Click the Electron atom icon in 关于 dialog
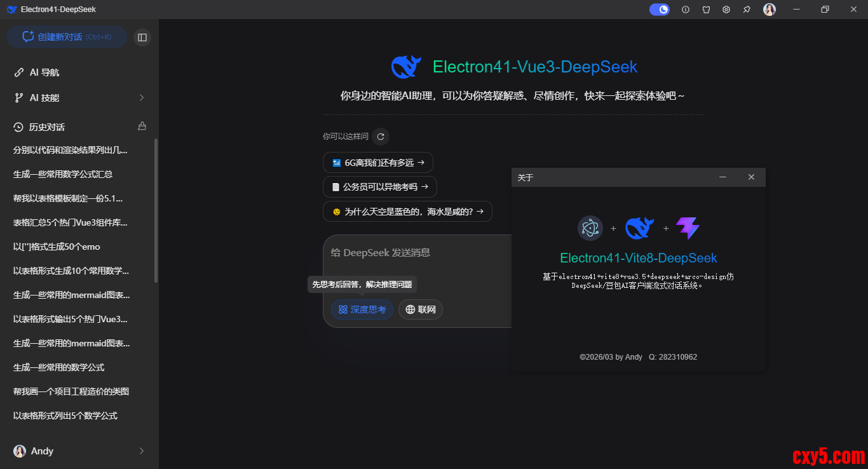Screen dimensions: 868x469 590,228
